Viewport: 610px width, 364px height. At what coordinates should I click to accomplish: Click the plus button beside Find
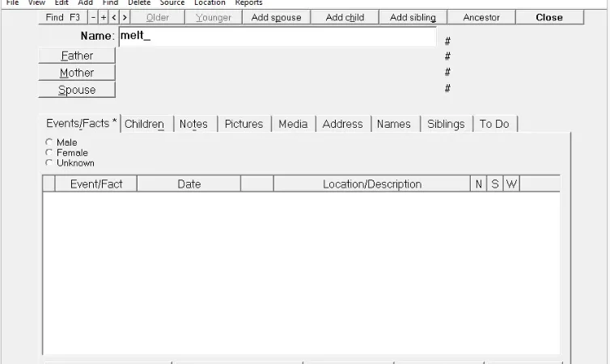click(103, 18)
